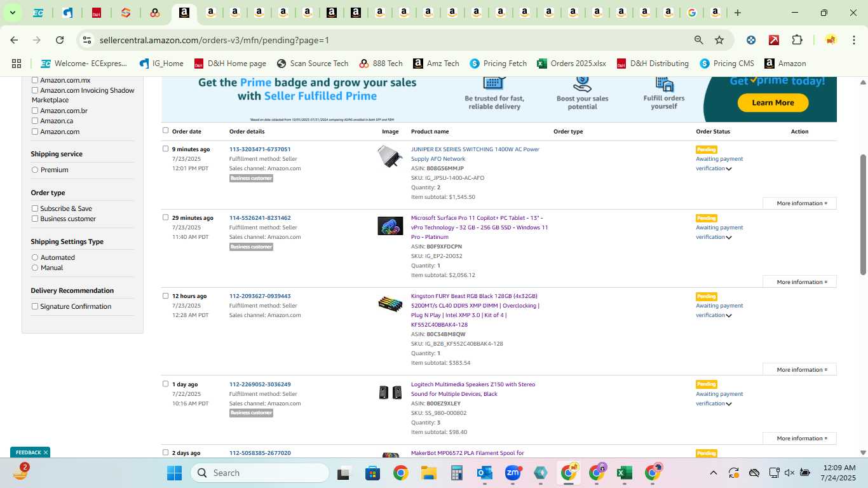View site information icon in address bar
This screenshot has width=868, height=488.
(x=87, y=40)
